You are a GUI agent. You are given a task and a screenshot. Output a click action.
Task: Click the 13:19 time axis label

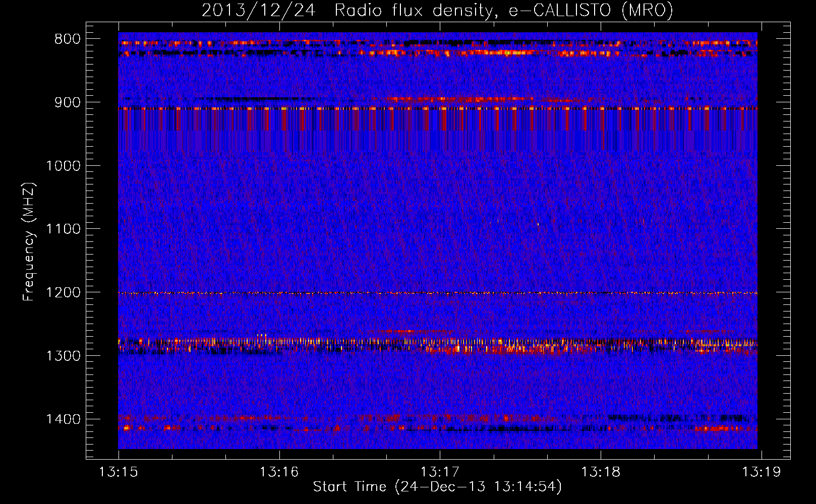pyautogui.click(x=761, y=472)
